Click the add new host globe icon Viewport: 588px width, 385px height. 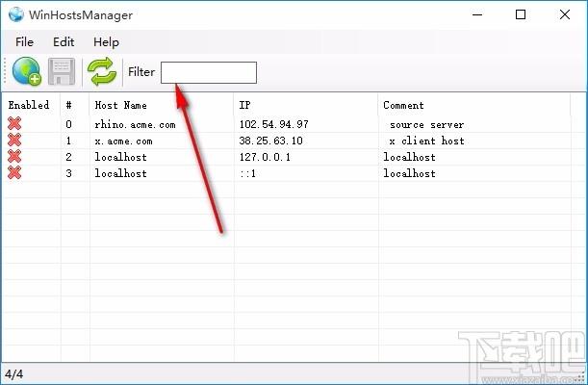(27, 71)
